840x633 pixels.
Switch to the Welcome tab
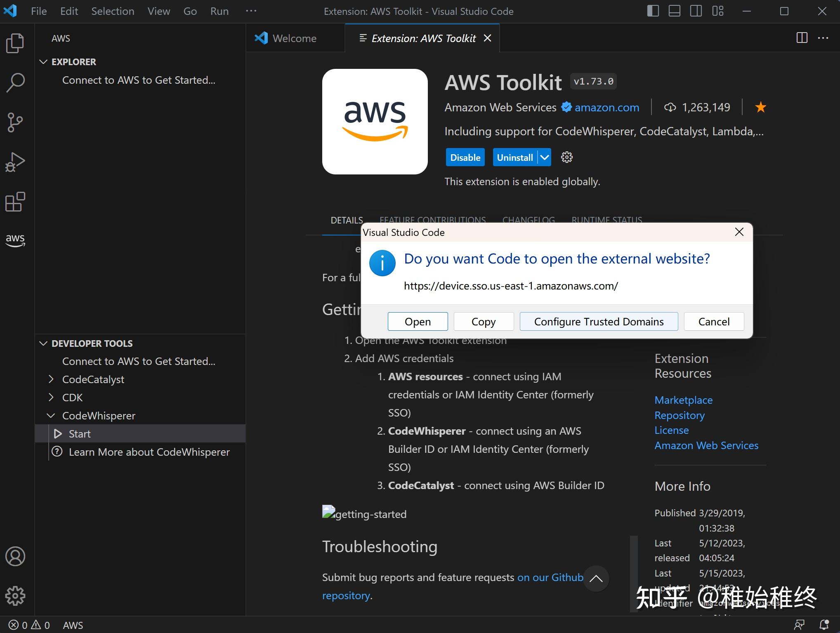click(295, 38)
